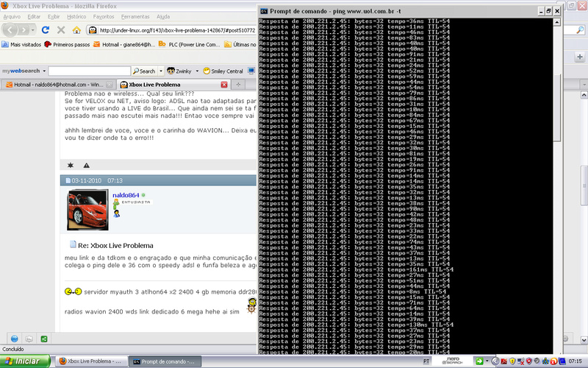Click the command prompt scrollbar up arrow
The height and width of the screenshot is (368, 588).
point(557,22)
